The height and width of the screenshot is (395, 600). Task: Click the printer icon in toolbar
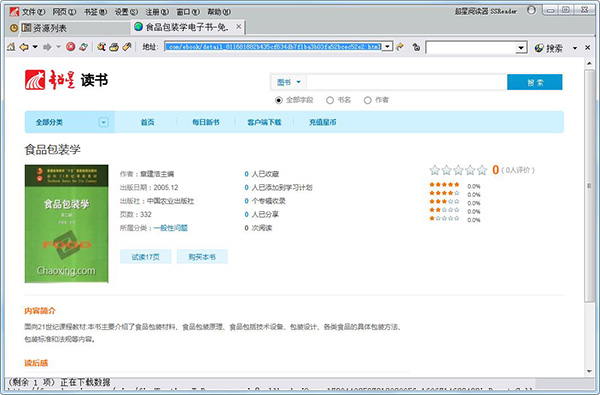click(114, 47)
